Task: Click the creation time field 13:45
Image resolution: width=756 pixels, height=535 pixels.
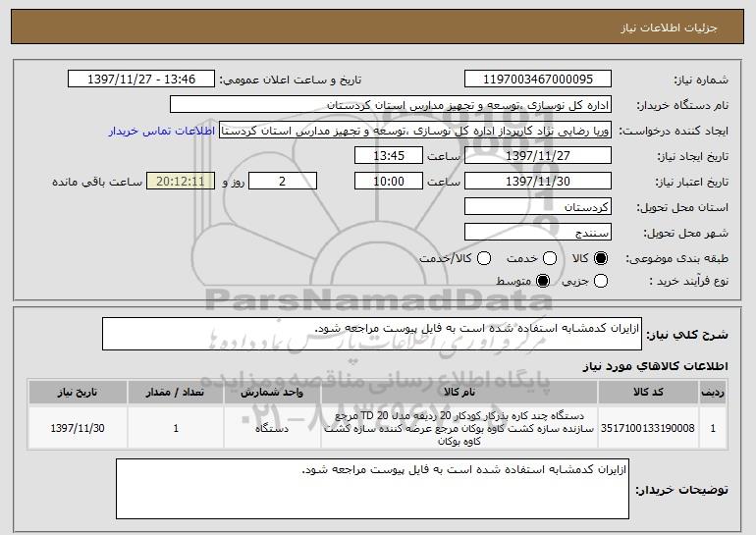Action: [389, 156]
